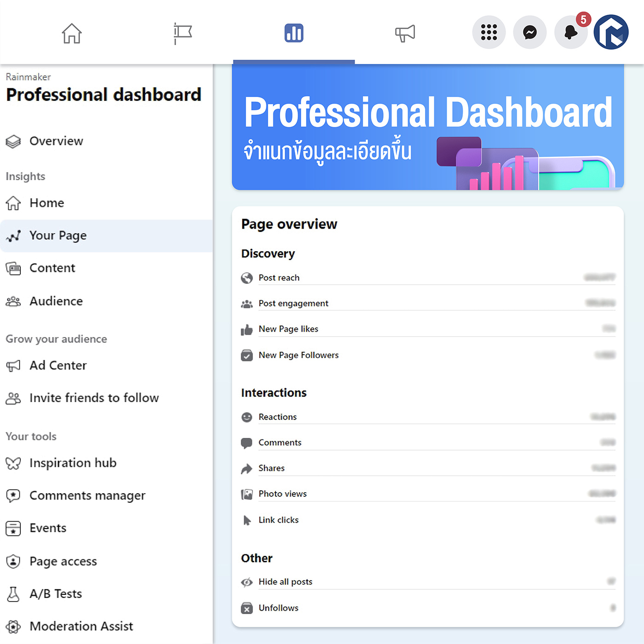644x644 pixels.
Task: Click the Professional Dashboard banner image
Action: coord(428,127)
